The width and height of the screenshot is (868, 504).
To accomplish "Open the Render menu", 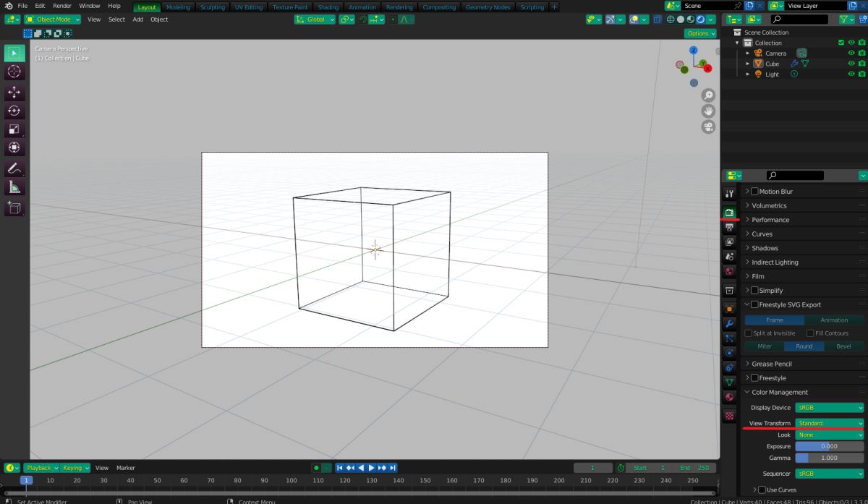I will pyautogui.click(x=62, y=6).
